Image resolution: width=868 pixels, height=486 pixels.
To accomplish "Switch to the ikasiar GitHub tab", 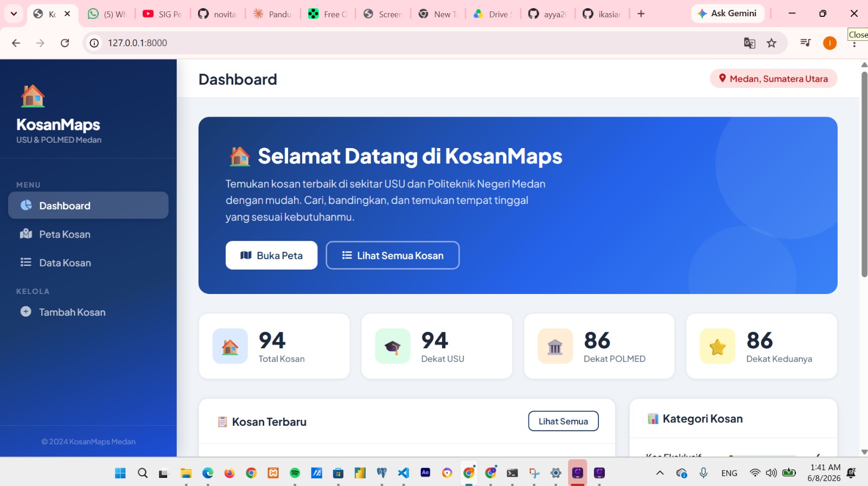I will coord(602,14).
